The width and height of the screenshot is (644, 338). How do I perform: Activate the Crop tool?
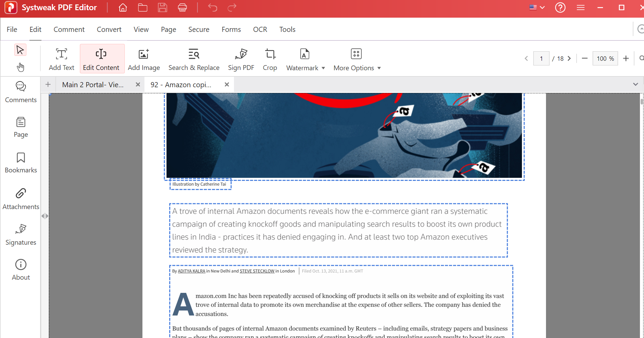270,59
